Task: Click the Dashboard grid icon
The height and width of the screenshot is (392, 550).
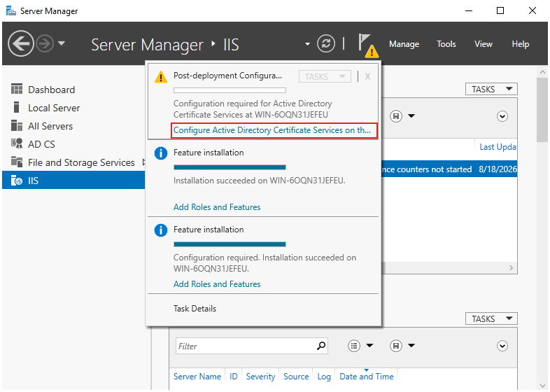Action: click(x=17, y=89)
